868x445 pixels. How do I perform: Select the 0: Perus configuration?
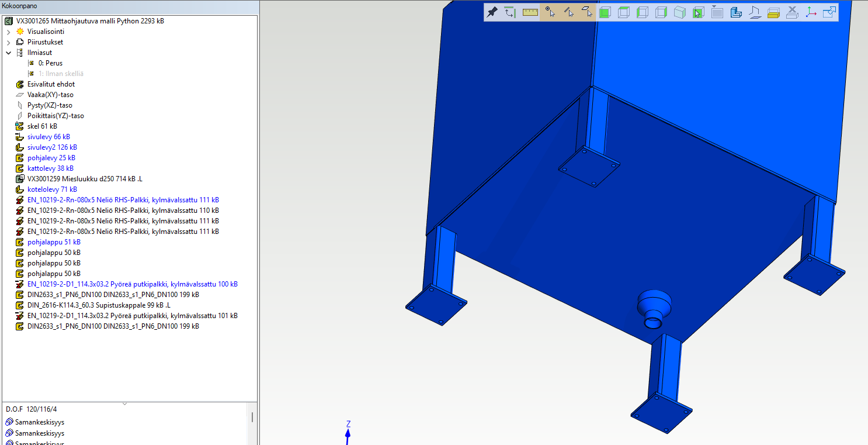50,63
